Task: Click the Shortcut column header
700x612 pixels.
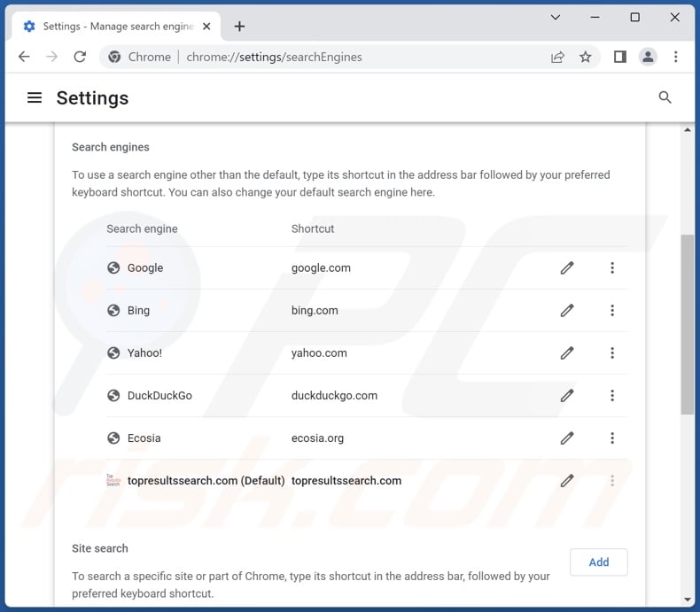Action: click(x=313, y=229)
